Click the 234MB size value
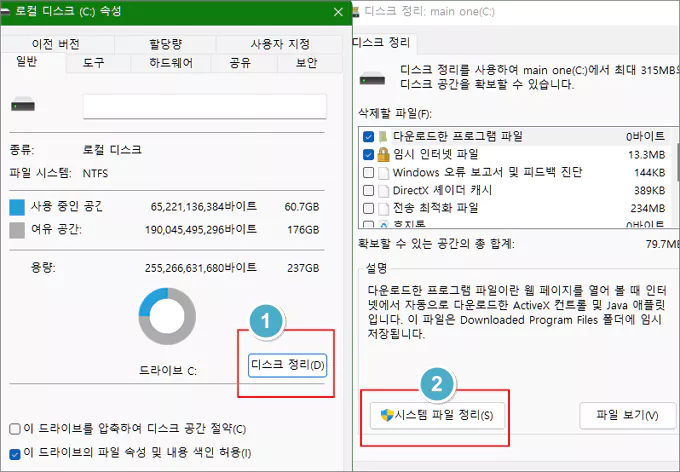The image size is (680, 472). 648,209
